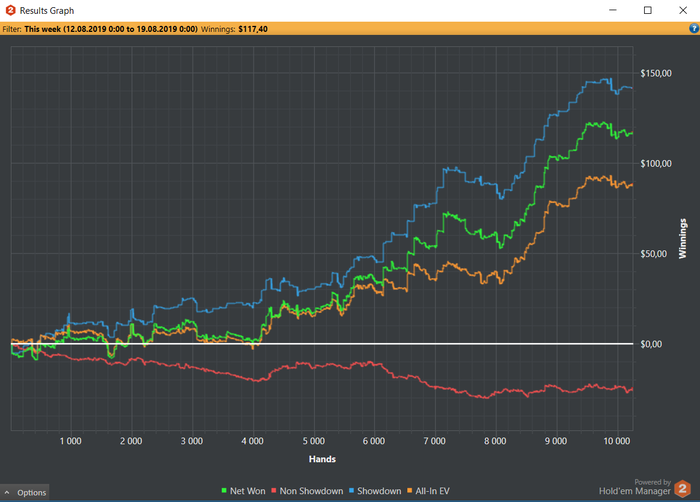Click the blue Showdown color swatch
This screenshot has height=502, width=700.
(352, 490)
